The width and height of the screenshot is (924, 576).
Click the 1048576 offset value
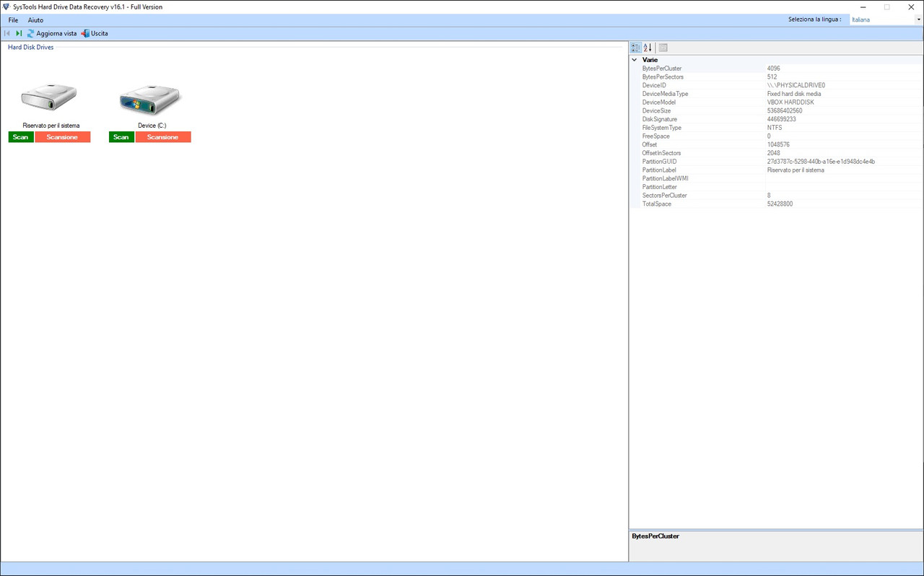pyautogui.click(x=779, y=144)
